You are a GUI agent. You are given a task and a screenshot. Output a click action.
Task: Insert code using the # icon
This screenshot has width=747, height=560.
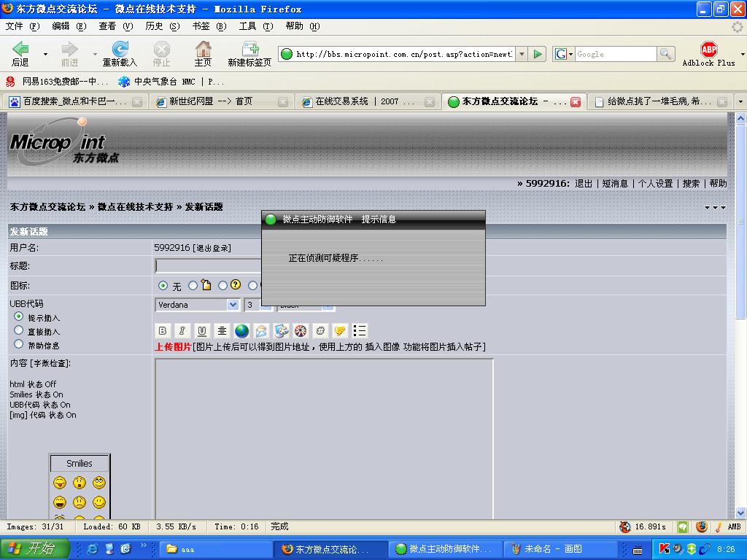click(320, 330)
